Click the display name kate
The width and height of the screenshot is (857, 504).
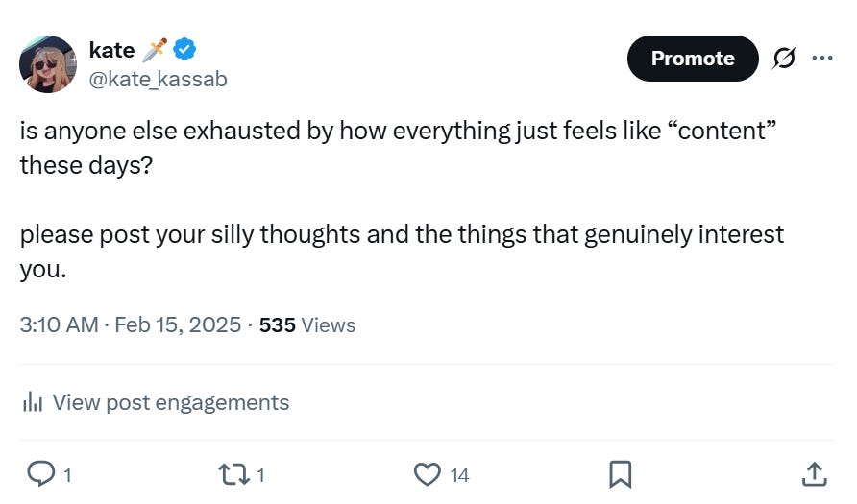pos(112,50)
